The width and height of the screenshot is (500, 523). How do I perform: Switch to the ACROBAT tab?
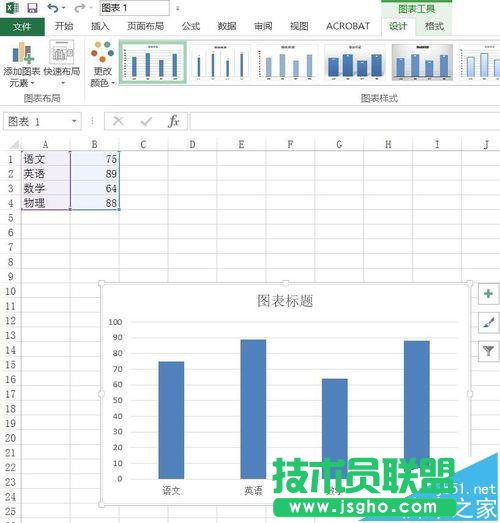348,26
